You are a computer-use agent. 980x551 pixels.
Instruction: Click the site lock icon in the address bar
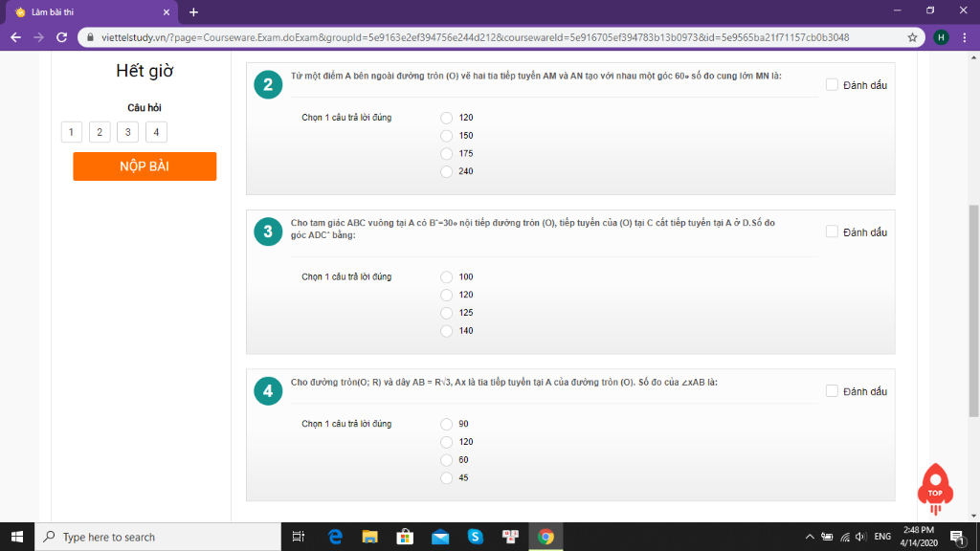[90, 37]
